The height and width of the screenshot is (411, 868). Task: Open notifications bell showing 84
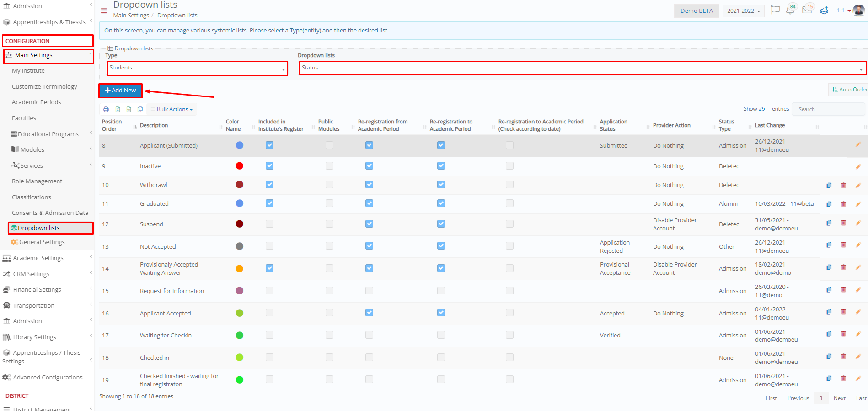click(x=790, y=10)
